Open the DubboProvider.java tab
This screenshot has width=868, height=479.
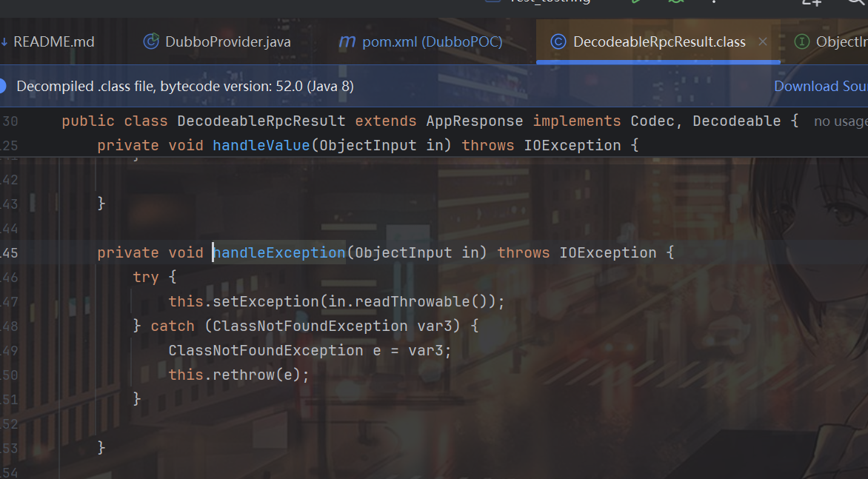click(227, 41)
